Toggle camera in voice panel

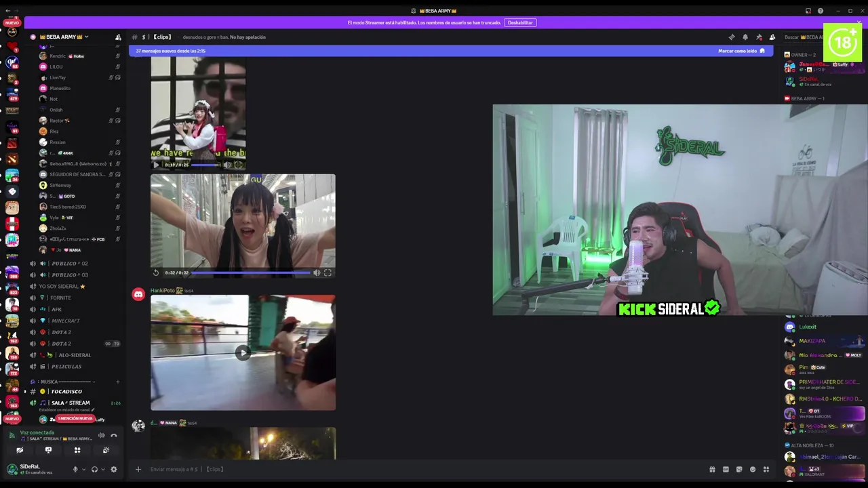pyautogui.click(x=20, y=450)
